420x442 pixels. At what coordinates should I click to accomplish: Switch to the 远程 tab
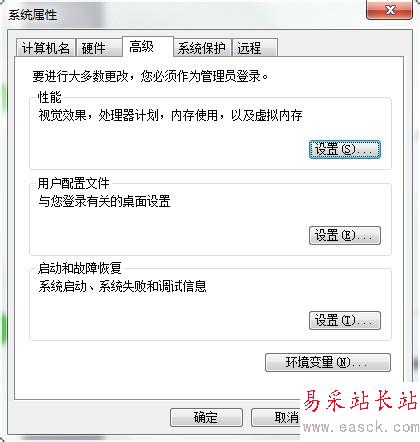tap(255, 48)
